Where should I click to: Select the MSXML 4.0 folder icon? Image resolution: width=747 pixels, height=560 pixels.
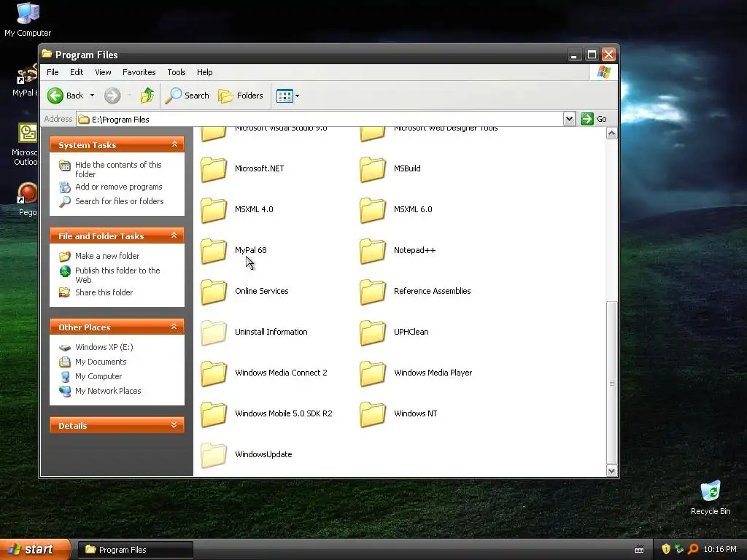[x=214, y=211]
